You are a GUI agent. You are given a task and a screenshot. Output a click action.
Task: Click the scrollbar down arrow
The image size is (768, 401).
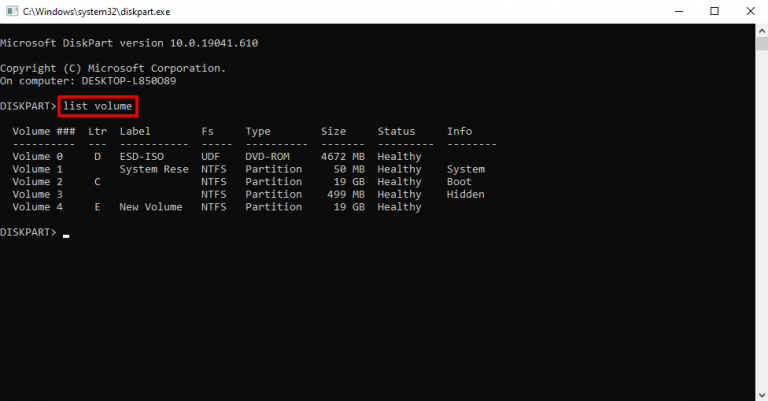tap(762, 395)
